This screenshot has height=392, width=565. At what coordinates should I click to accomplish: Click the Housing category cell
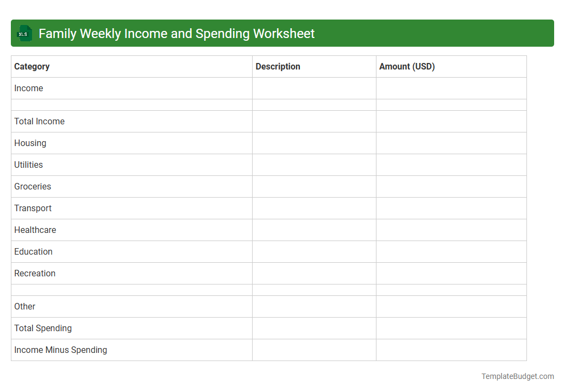(30, 143)
